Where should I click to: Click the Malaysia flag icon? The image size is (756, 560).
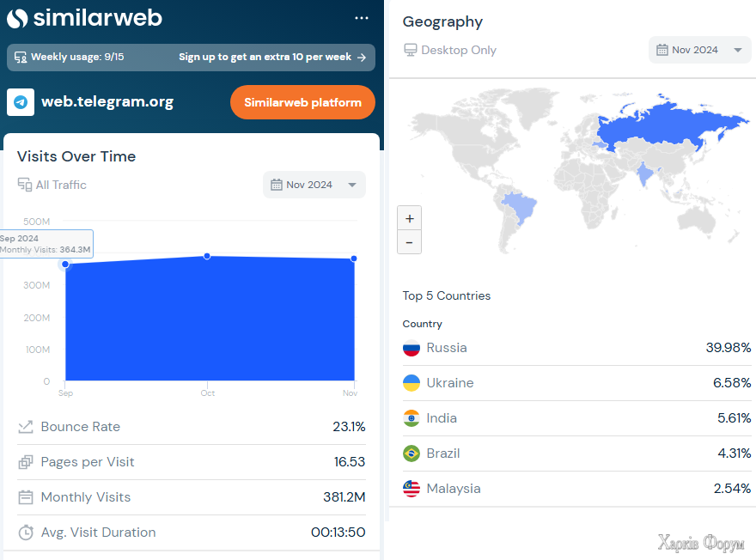(412, 489)
